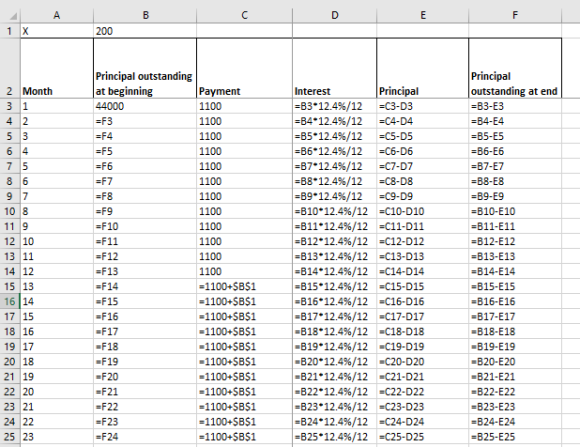The image size is (580, 447).
Task: Click the Interest header cell
Action: coord(334,68)
